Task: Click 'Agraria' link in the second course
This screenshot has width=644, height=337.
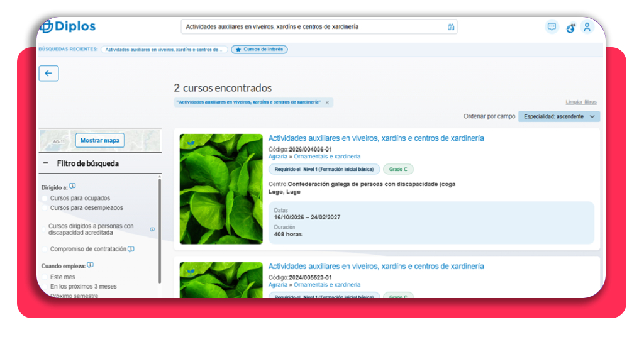Action: [277, 284]
